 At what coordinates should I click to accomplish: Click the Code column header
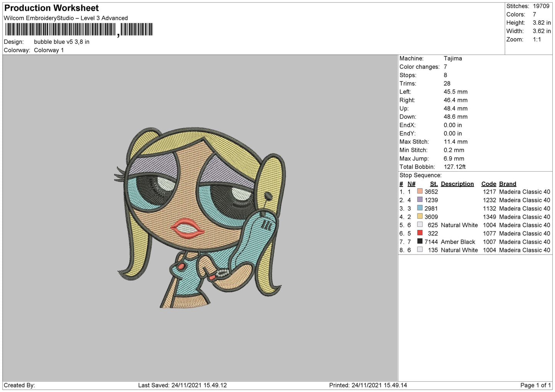click(489, 184)
